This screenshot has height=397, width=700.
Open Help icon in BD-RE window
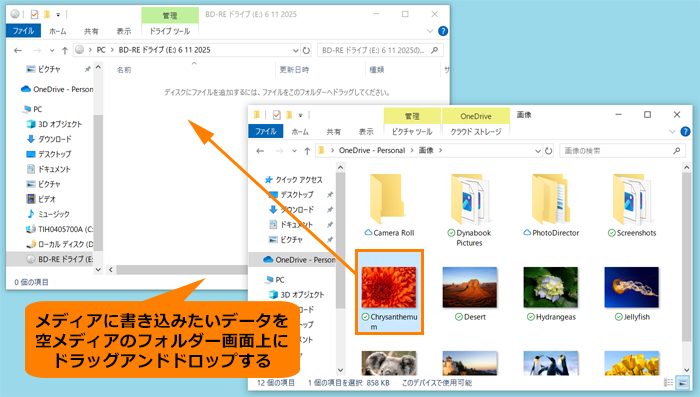[443, 31]
